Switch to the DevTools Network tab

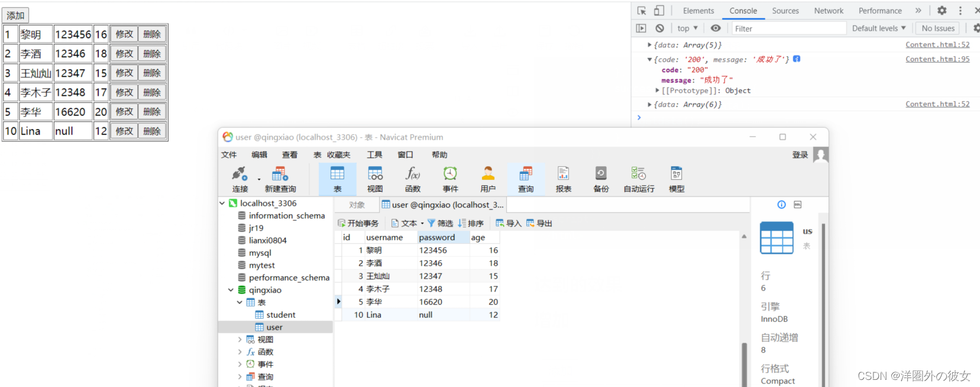click(x=829, y=11)
